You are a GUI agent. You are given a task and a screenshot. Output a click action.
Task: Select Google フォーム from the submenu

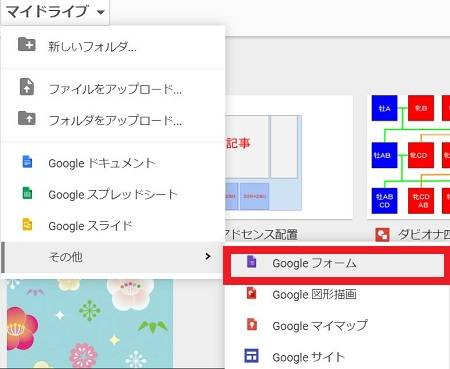click(337, 263)
